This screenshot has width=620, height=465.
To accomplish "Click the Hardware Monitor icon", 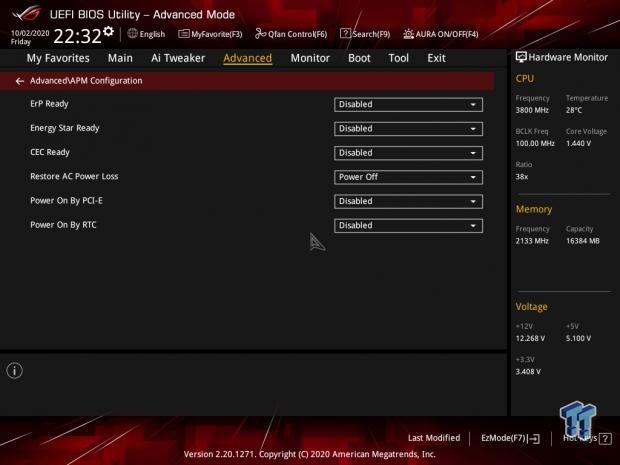I will coord(521,57).
